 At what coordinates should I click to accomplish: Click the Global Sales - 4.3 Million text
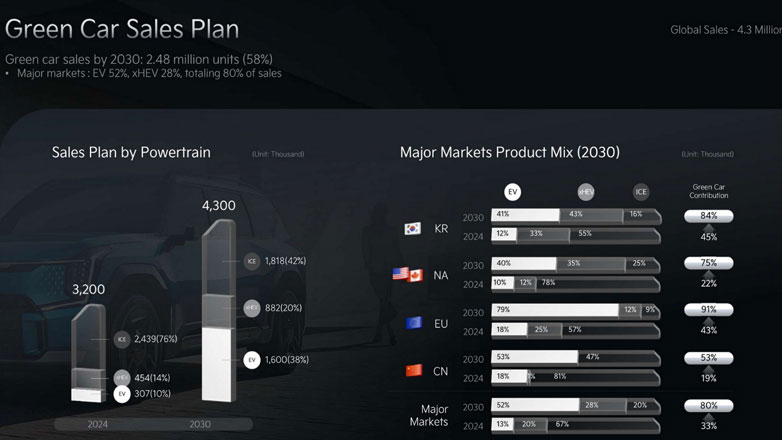[x=723, y=30]
